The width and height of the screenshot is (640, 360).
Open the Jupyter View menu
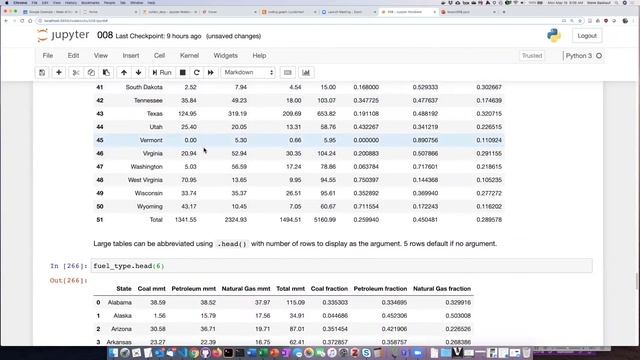(101, 56)
